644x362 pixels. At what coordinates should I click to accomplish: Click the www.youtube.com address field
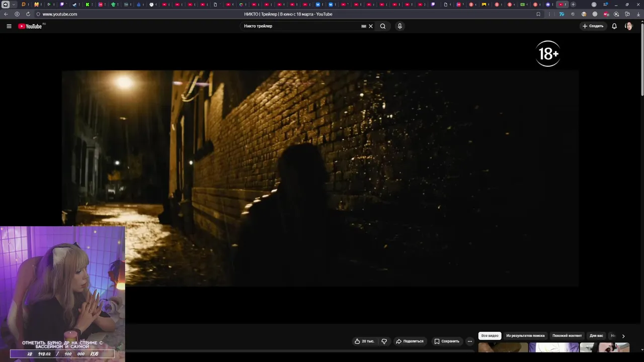click(x=59, y=14)
